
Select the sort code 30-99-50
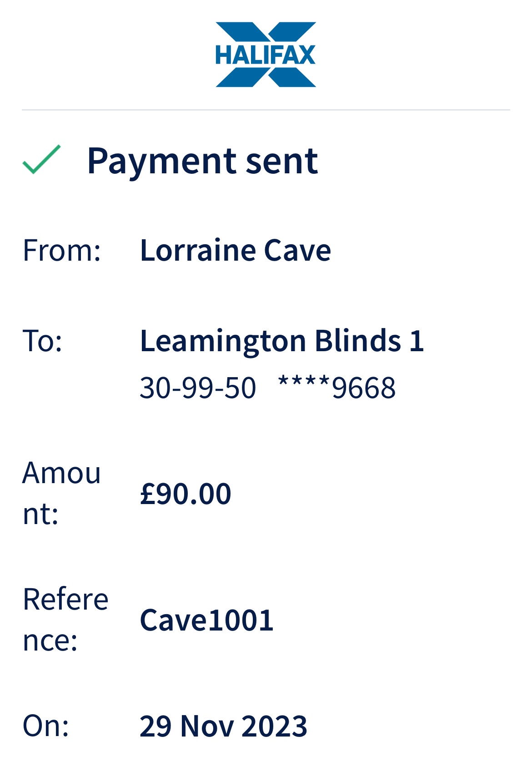(x=198, y=388)
